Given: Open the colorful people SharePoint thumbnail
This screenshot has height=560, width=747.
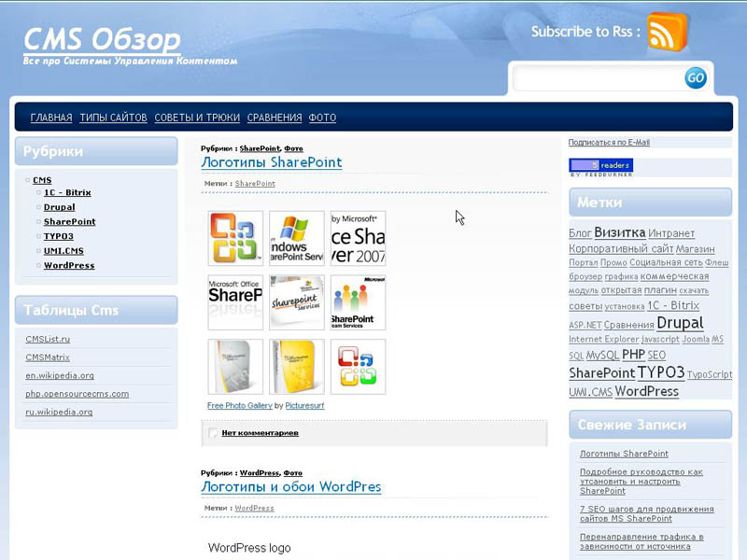Looking at the screenshot, I should [x=359, y=302].
